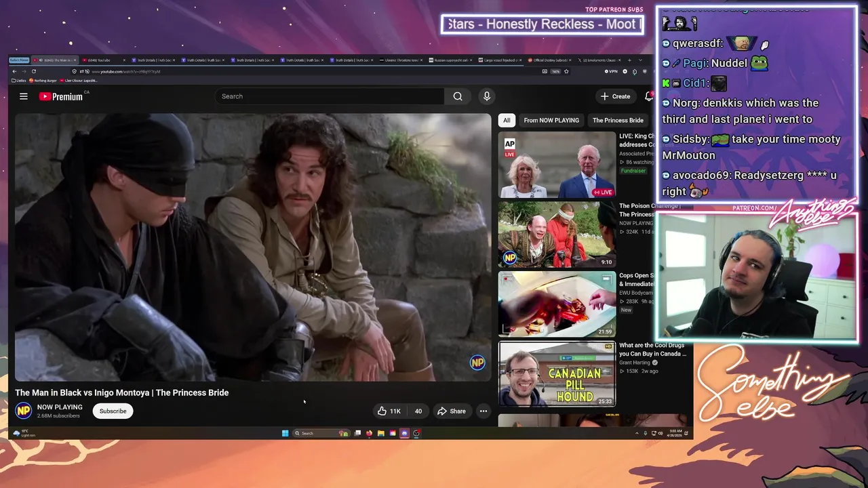868x488 pixels.
Task: Select The Princess Bride filter chip
Action: 618,120
